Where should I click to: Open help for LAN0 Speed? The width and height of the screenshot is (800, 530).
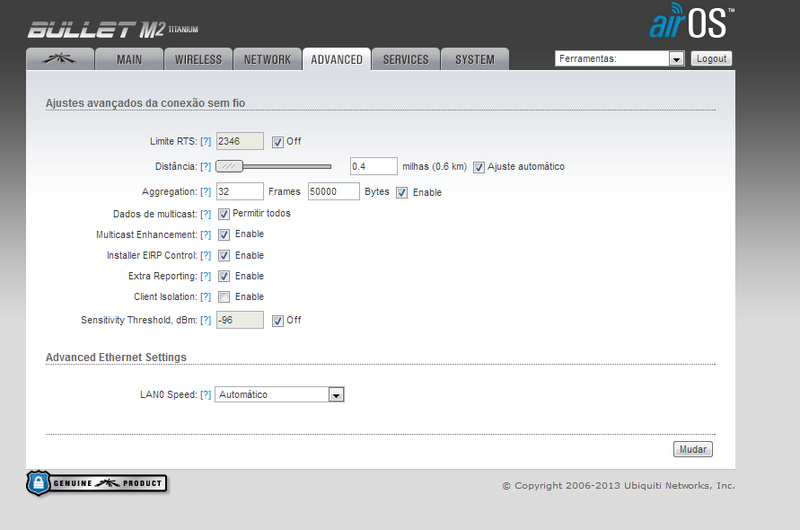(206, 394)
